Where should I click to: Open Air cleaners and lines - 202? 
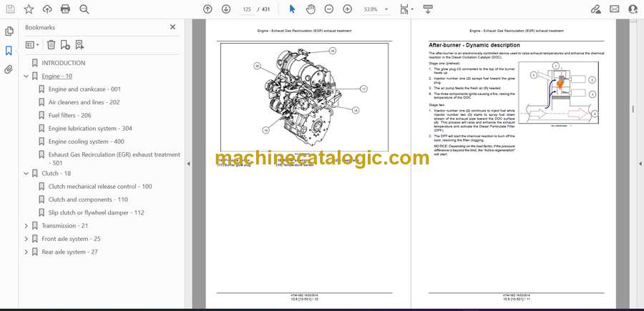point(84,102)
